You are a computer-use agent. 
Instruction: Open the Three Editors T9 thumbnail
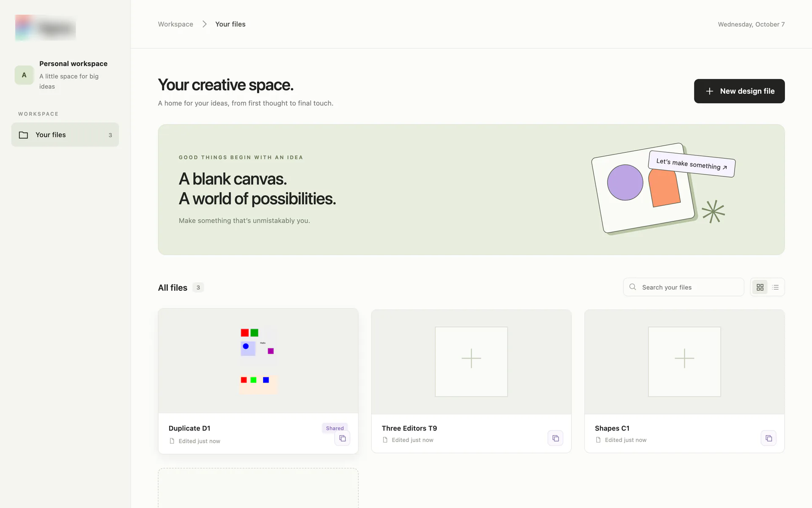click(x=471, y=362)
